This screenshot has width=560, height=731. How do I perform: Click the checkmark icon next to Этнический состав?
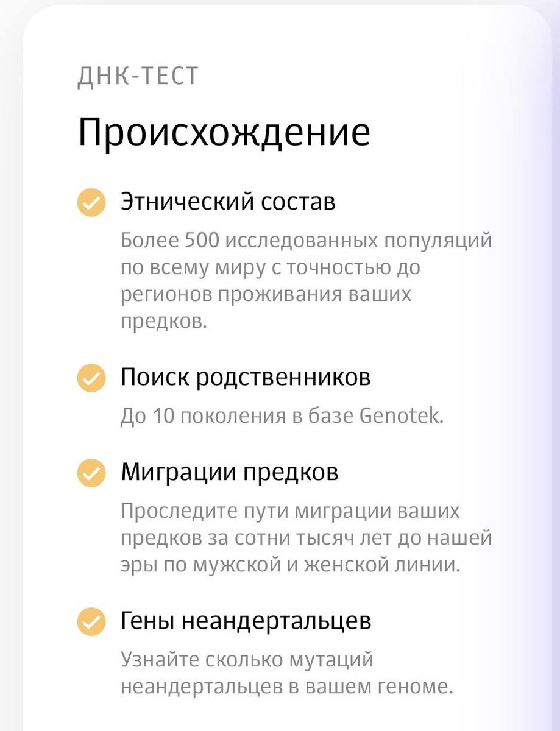point(90,201)
